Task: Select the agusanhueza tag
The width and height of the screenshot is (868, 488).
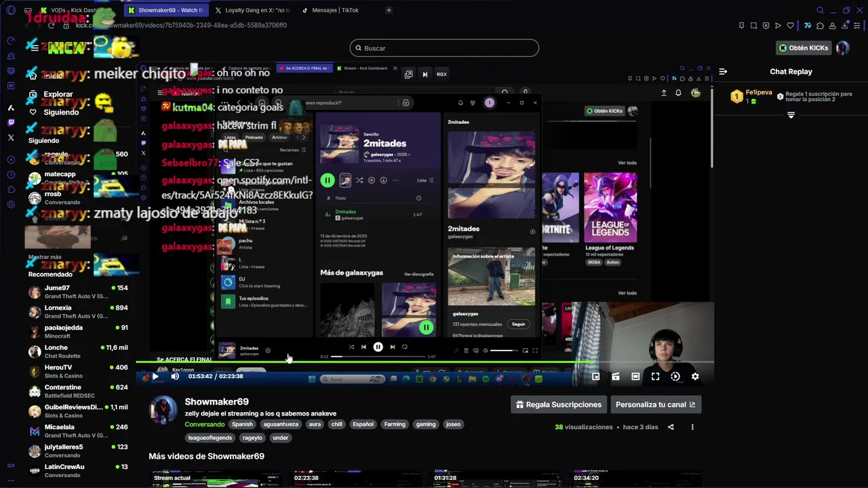Action: point(281,424)
